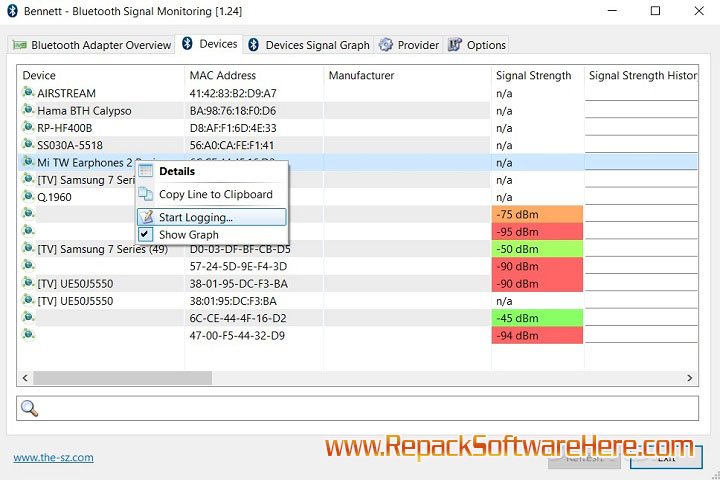Click the green -50 dBm signal cell
Viewport: 720px width, 480px height.
pos(537,249)
